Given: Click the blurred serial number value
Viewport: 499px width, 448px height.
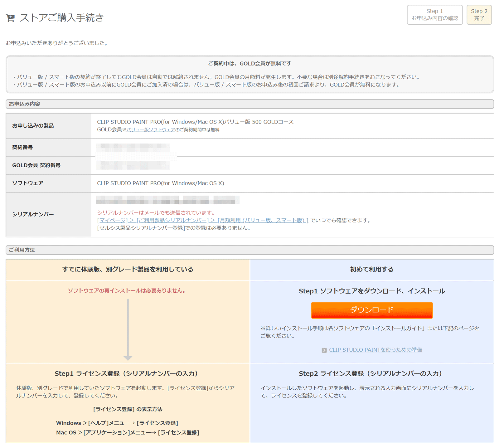Looking at the screenshot, I should pos(168,200).
